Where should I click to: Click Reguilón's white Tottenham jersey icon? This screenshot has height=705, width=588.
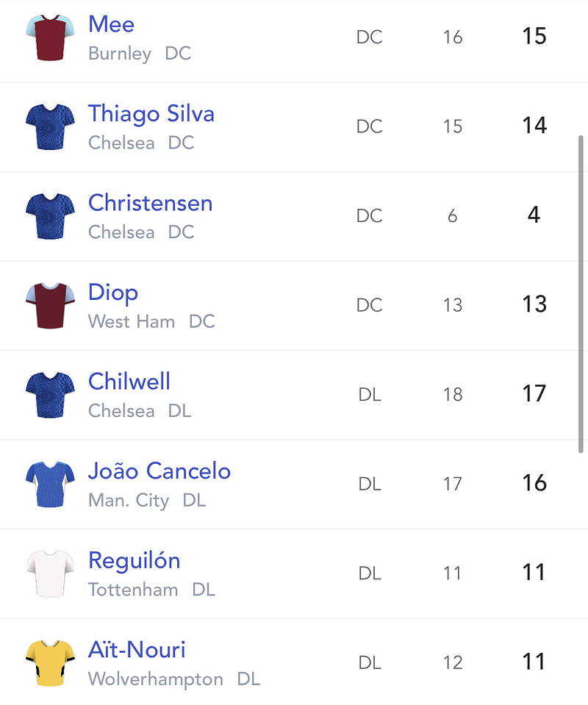[50, 573]
